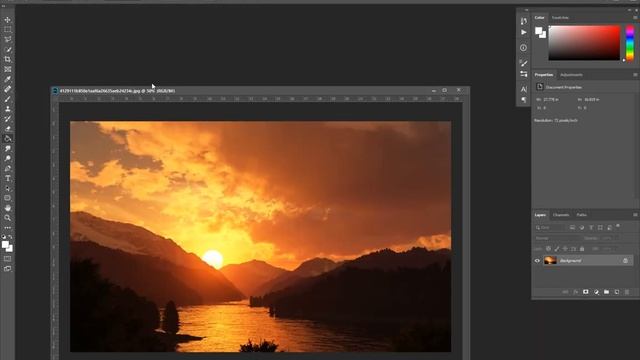Screen dimensions: 640x360
Task: Select the Background layer thumbnail
Action: [550, 260]
